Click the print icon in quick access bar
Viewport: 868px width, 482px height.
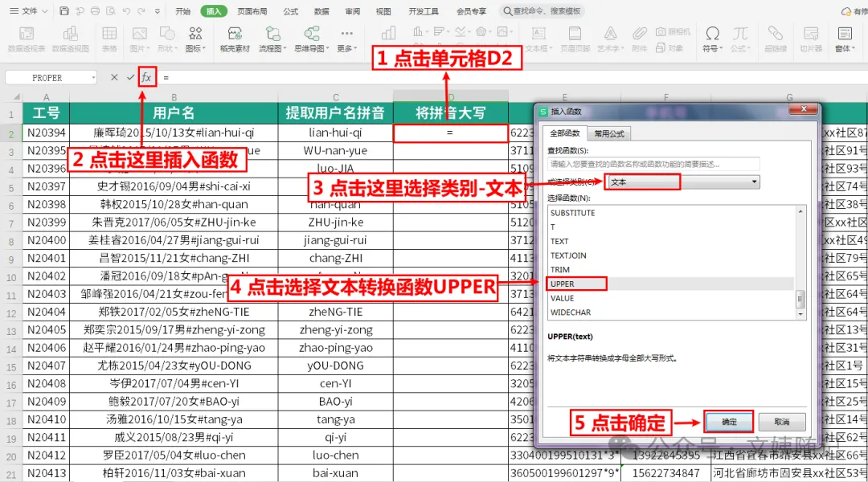point(95,11)
